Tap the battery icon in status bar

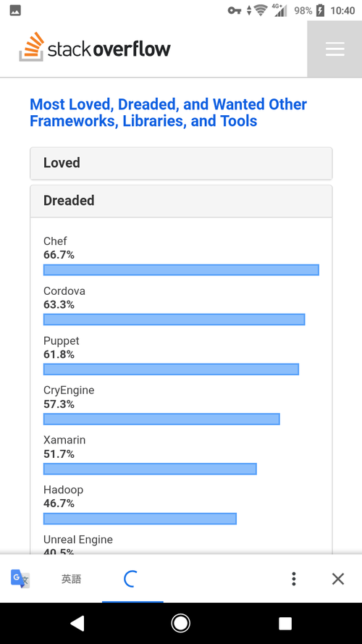(321, 11)
